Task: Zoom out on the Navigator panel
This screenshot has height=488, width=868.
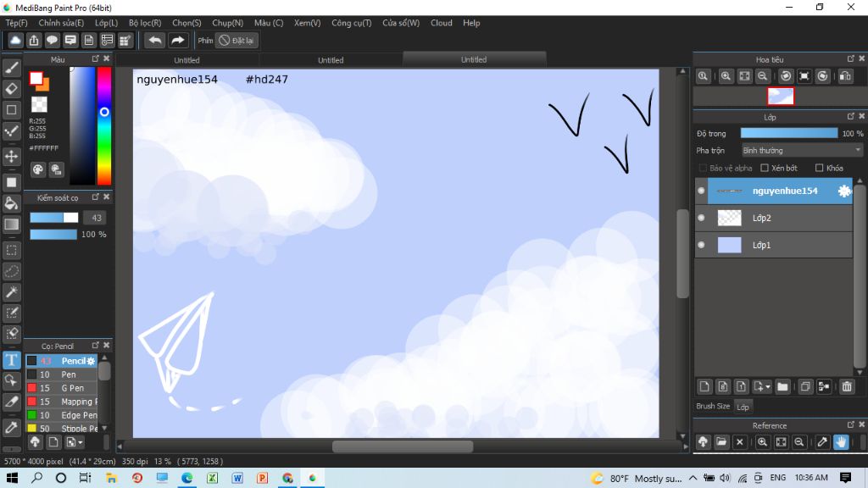Action: 763,76
